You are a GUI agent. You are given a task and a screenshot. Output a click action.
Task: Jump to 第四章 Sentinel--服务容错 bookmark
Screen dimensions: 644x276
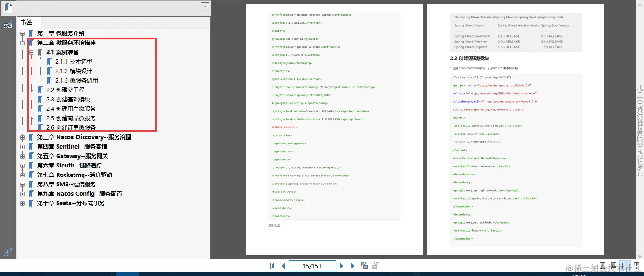coord(72,147)
